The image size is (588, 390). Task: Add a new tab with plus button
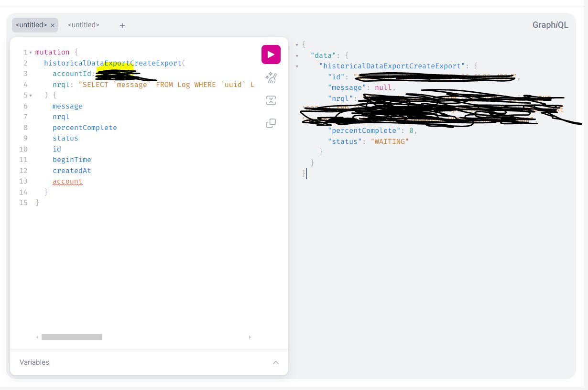(x=122, y=25)
